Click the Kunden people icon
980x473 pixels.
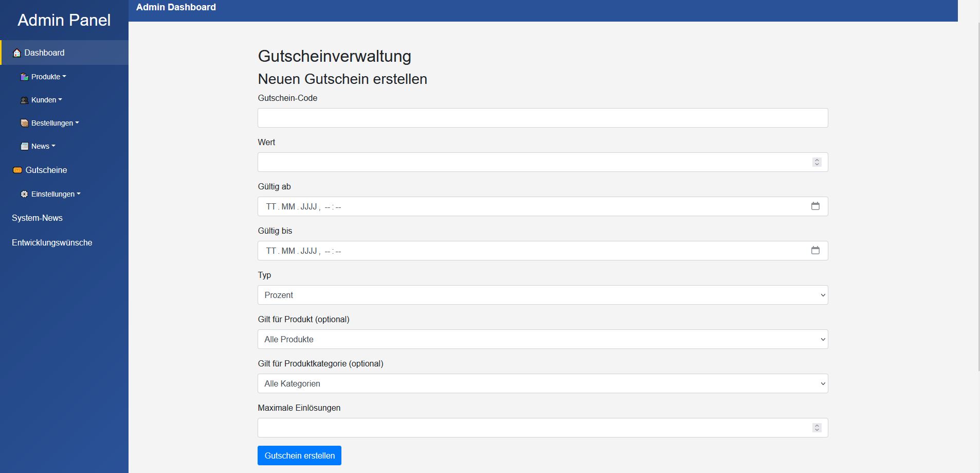click(x=24, y=100)
